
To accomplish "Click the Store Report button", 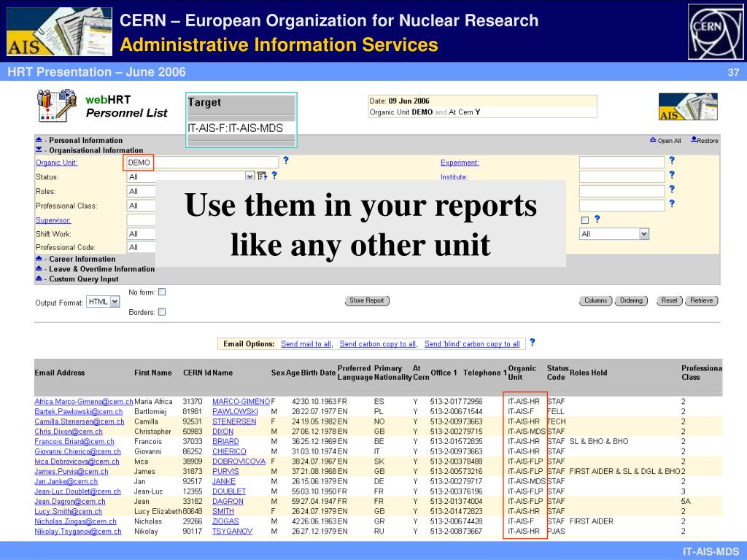I will [x=367, y=300].
